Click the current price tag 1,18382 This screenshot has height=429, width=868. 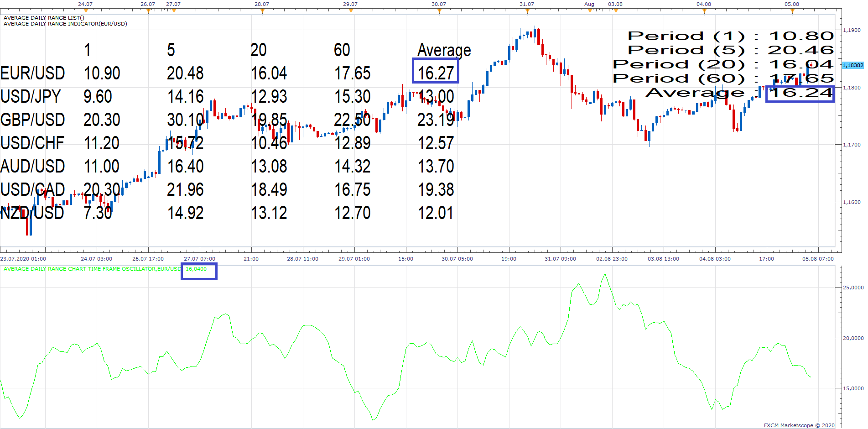(x=852, y=65)
